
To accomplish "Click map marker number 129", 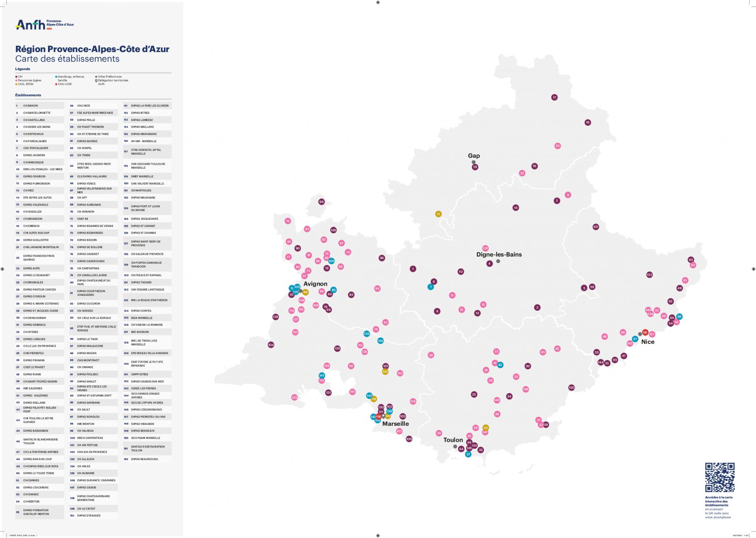I will click(276, 317).
